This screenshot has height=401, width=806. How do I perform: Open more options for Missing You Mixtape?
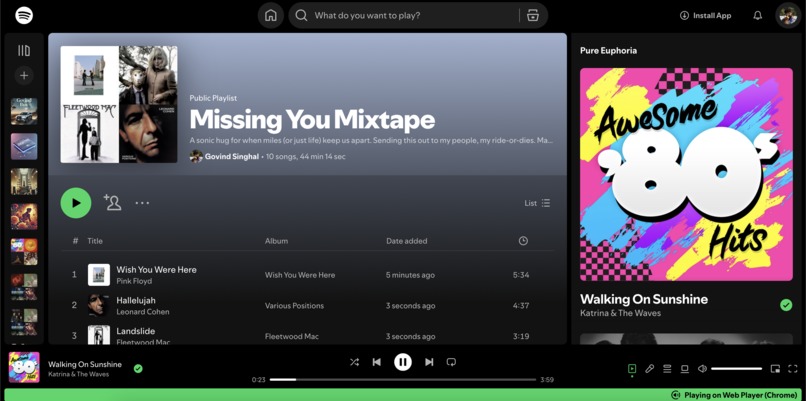click(142, 203)
